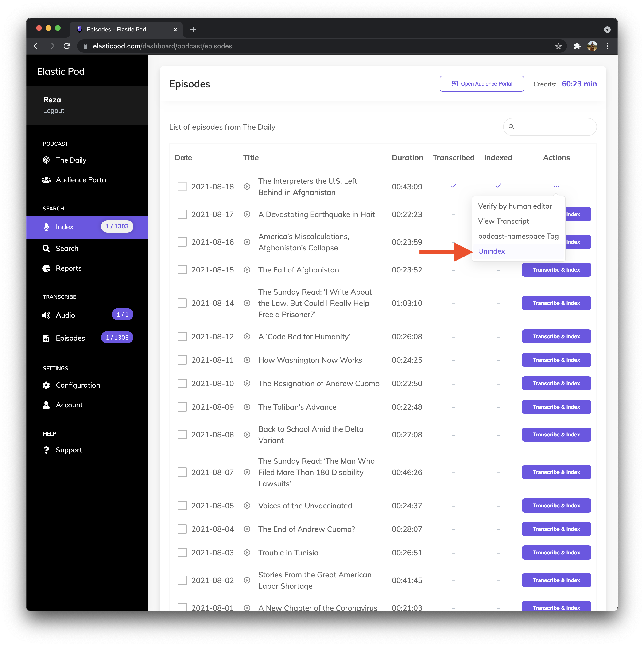Bookmark this page with star icon
The width and height of the screenshot is (644, 646).
coord(558,46)
